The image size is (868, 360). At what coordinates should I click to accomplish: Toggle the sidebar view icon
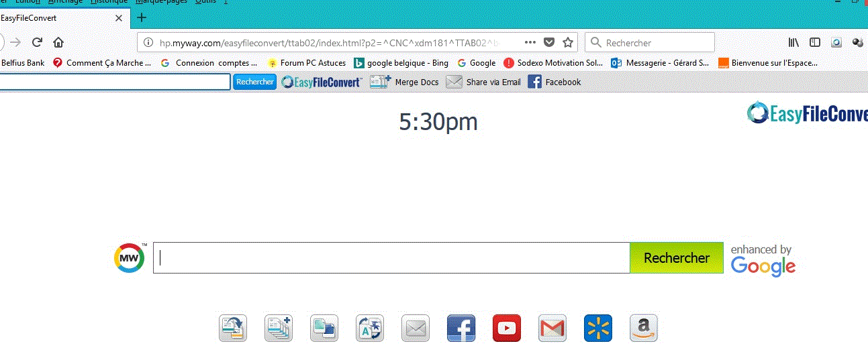(815, 42)
